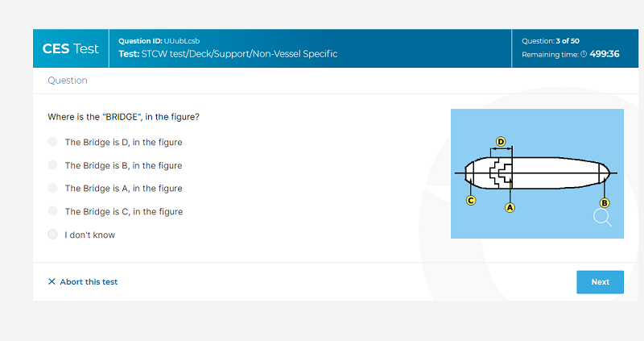The height and width of the screenshot is (341, 644).
Task: Select radio 'The Bridge is A'
Action: tap(52, 188)
